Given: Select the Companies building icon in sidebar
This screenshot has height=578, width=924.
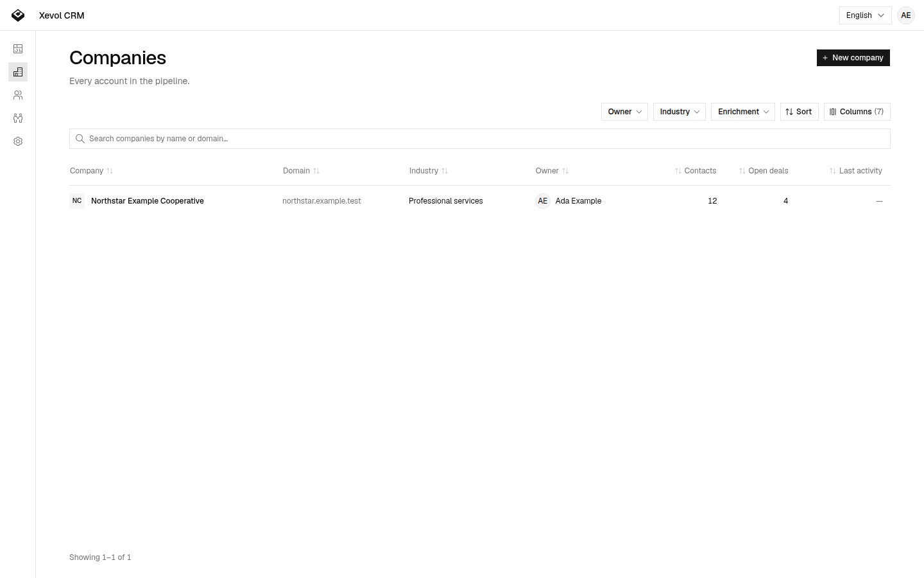Looking at the screenshot, I should pyautogui.click(x=18, y=72).
